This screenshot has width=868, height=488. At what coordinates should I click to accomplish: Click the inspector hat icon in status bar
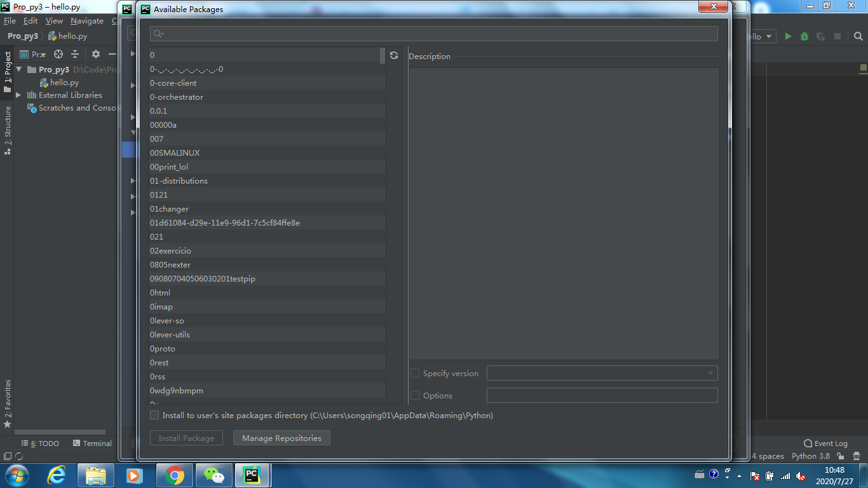point(857,456)
